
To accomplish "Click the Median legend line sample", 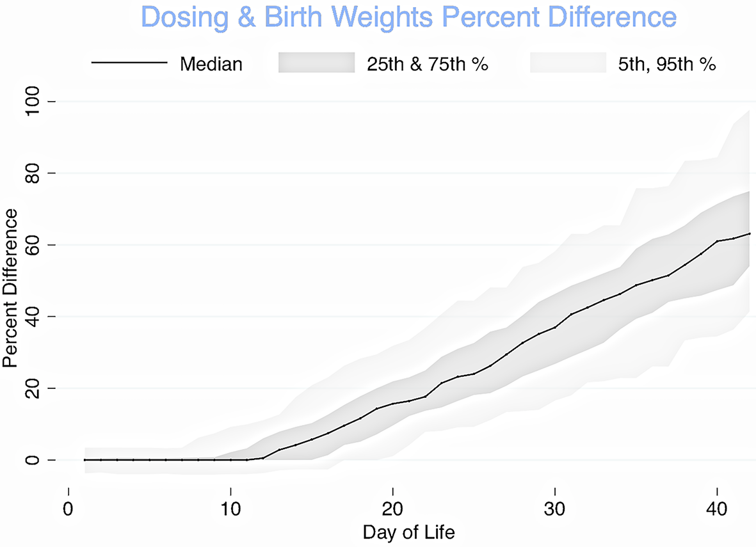I will (x=125, y=63).
